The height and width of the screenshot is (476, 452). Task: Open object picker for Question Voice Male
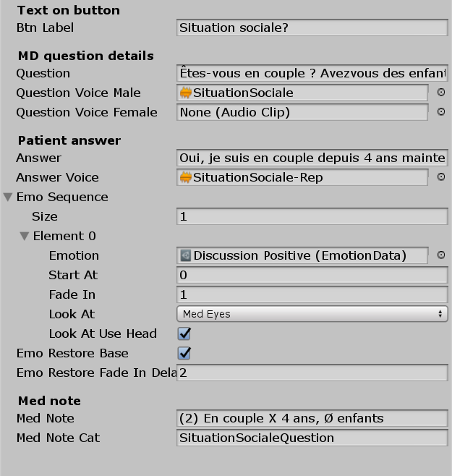point(441,93)
